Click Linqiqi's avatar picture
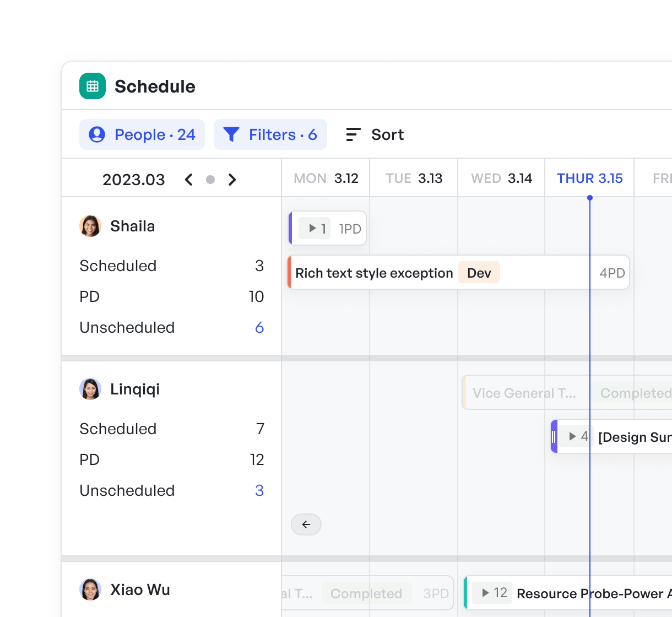Screen dimensions: 672x617 click(90, 389)
